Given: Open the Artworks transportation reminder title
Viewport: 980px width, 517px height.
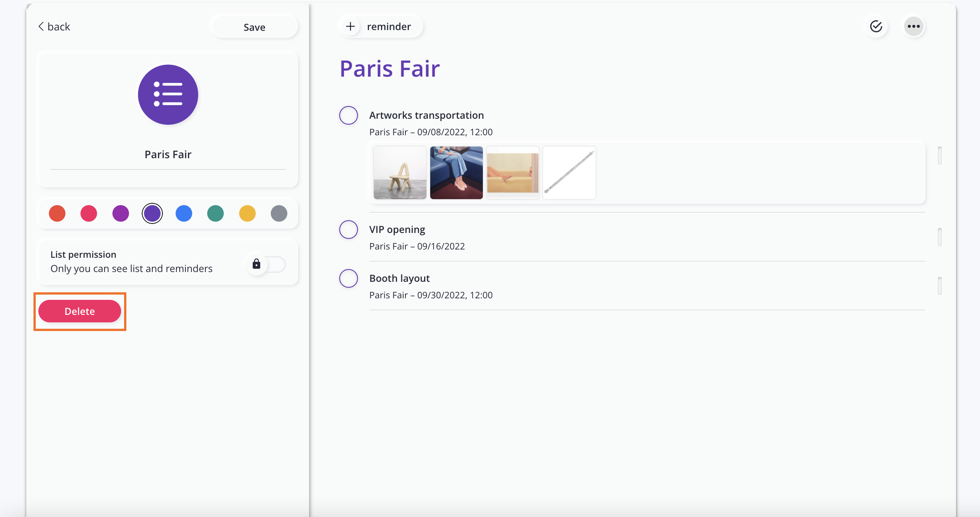Looking at the screenshot, I should pyautogui.click(x=426, y=115).
